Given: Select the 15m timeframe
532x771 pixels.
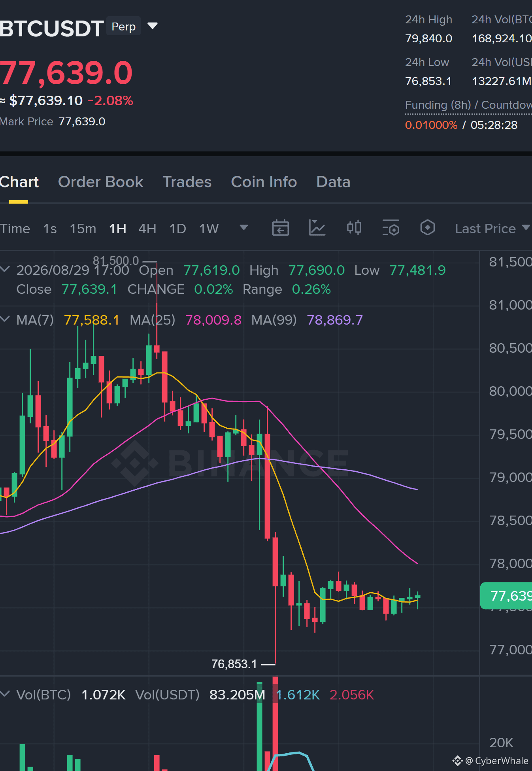Looking at the screenshot, I should (x=83, y=229).
